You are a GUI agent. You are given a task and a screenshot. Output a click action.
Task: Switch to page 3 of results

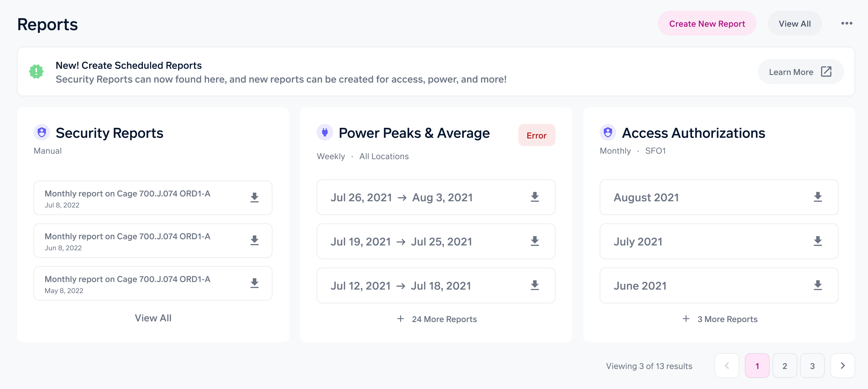(812, 365)
